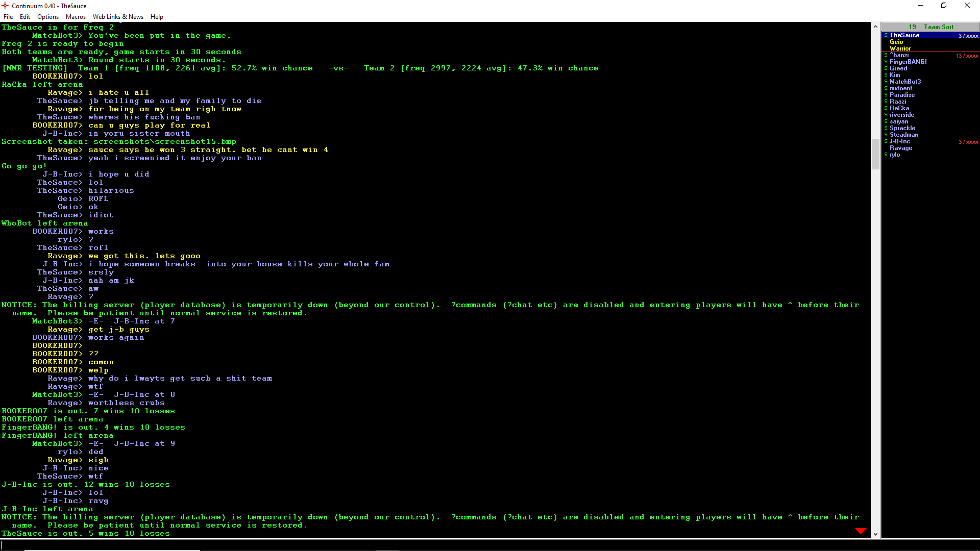The width and height of the screenshot is (980, 551).
Task: Open the Options menu
Action: [48, 17]
